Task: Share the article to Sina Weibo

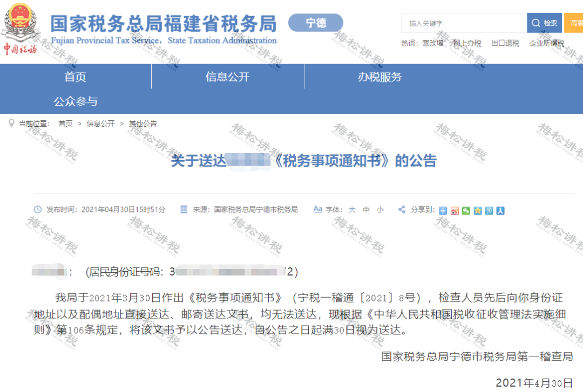Action: pyautogui.click(x=455, y=210)
